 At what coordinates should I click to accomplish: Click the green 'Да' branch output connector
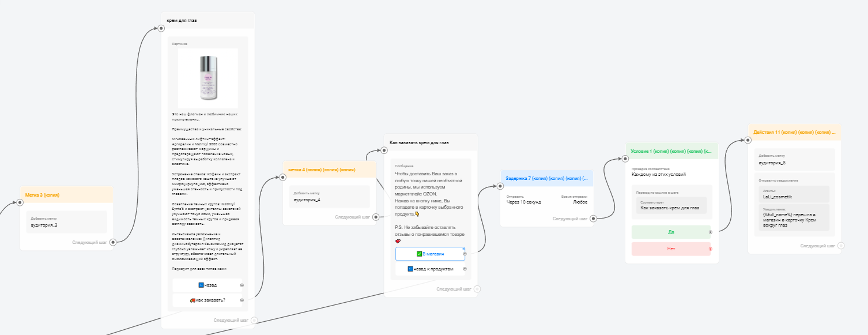710,232
